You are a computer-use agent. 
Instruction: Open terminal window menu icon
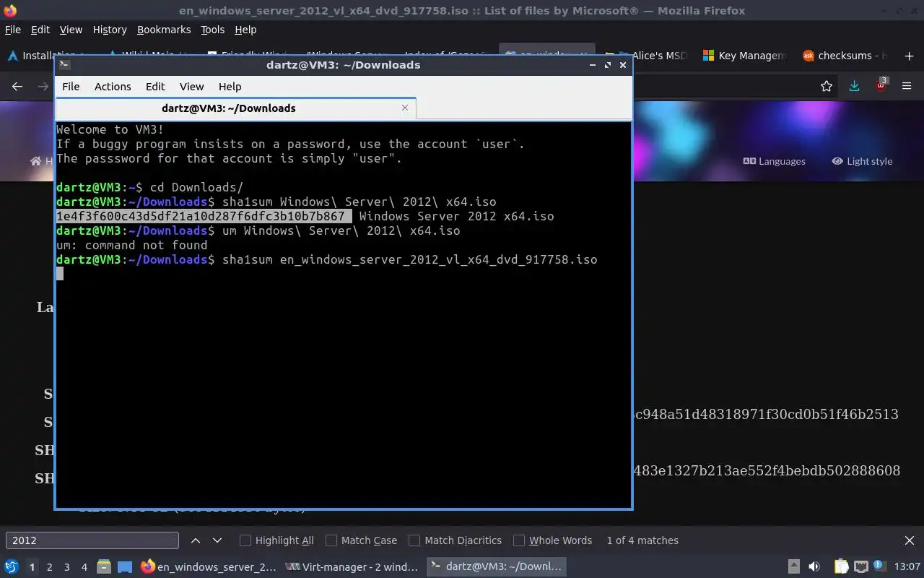point(64,64)
